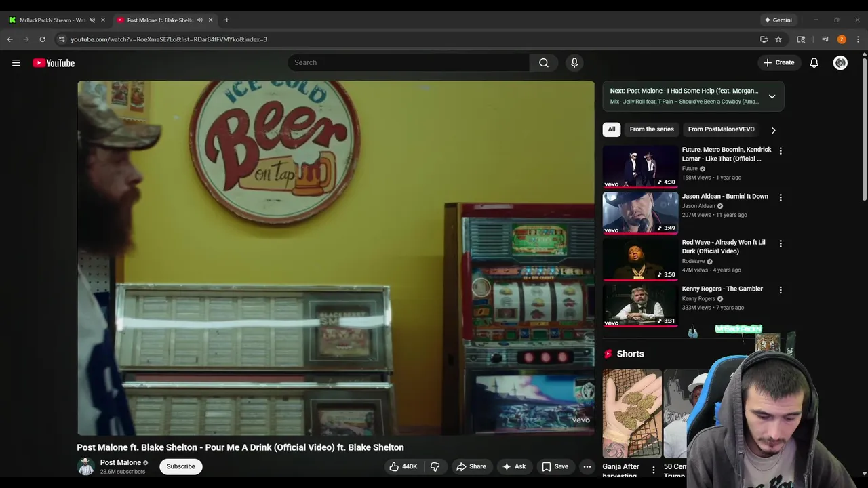Save video to a playlist

click(555, 466)
